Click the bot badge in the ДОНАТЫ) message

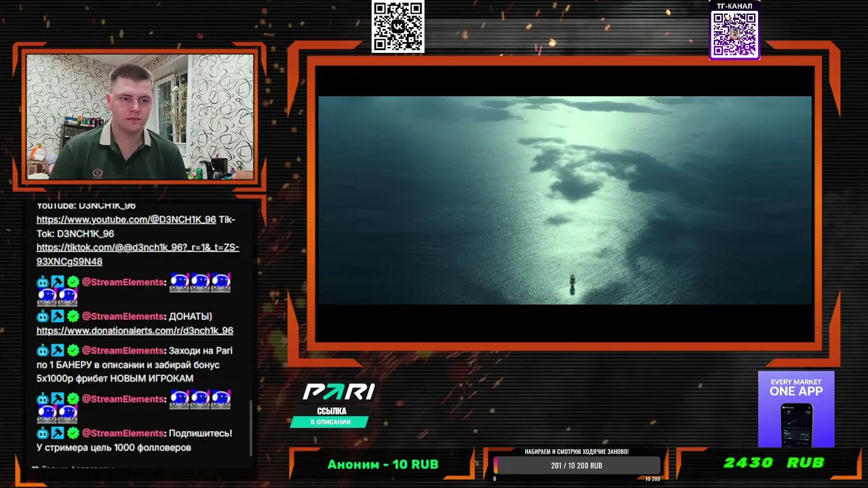click(x=43, y=317)
